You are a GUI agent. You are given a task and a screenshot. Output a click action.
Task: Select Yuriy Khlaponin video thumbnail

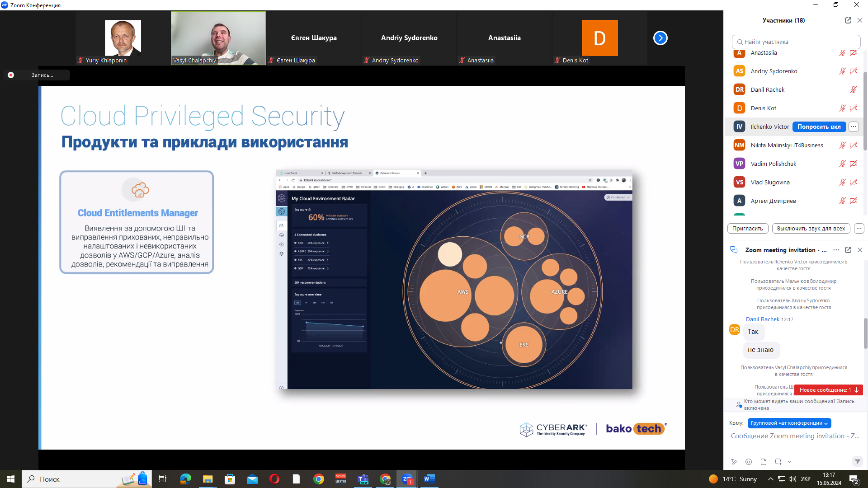tap(123, 38)
